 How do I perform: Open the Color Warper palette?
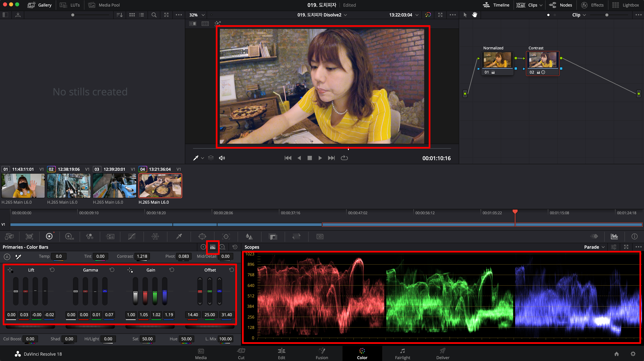click(x=155, y=236)
